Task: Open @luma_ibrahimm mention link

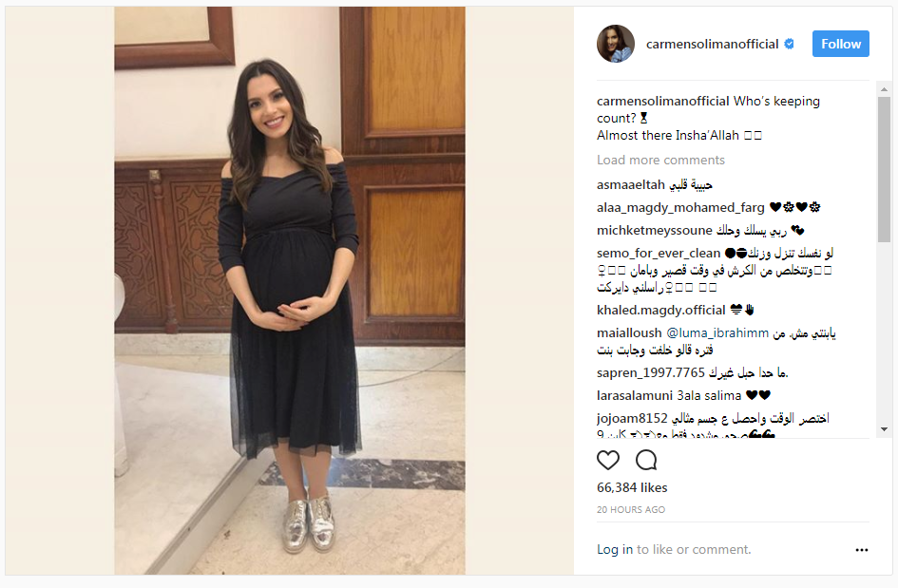Action: (x=717, y=332)
